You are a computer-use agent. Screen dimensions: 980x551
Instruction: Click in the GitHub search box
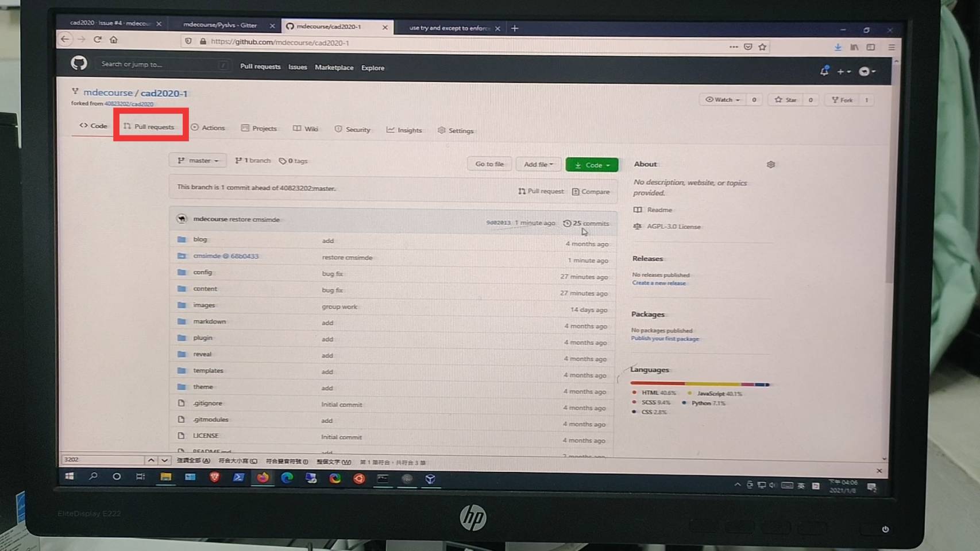pyautogui.click(x=164, y=64)
